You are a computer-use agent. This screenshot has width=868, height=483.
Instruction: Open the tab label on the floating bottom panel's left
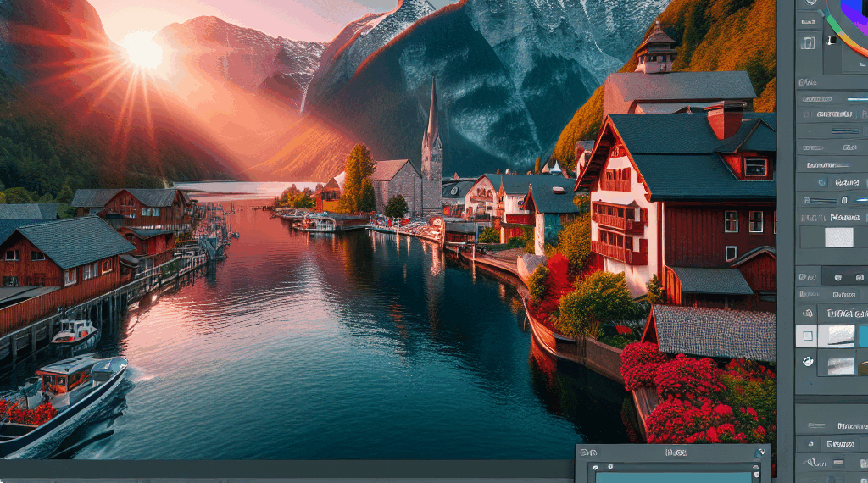click(x=588, y=452)
